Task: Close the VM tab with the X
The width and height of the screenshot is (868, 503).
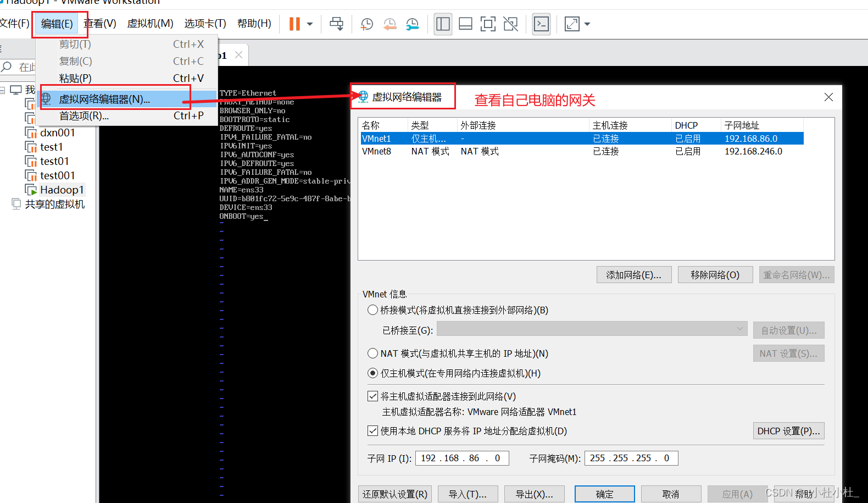Action: tap(238, 55)
